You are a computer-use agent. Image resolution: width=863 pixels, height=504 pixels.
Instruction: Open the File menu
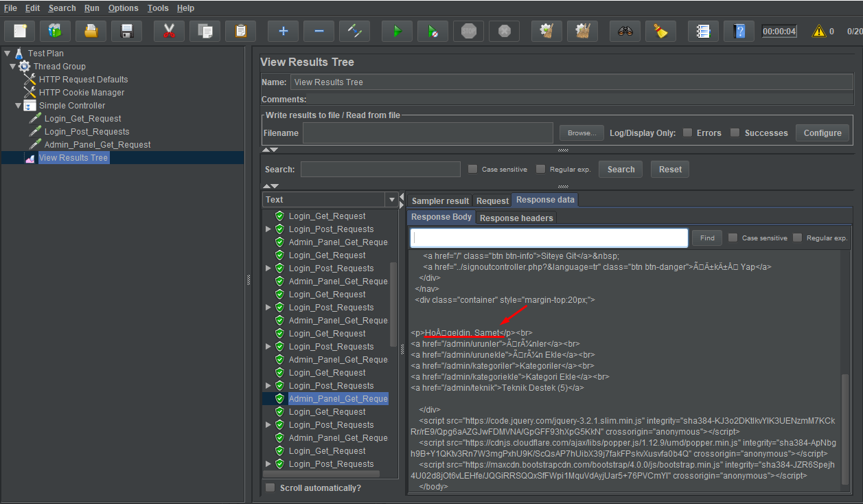pyautogui.click(x=10, y=8)
